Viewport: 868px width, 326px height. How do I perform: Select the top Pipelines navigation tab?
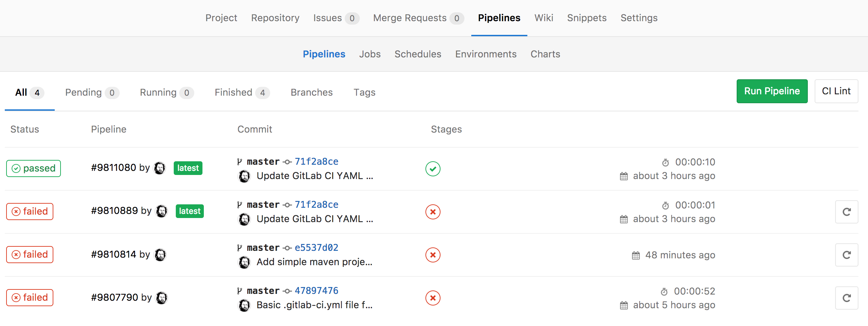coord(499,18)
